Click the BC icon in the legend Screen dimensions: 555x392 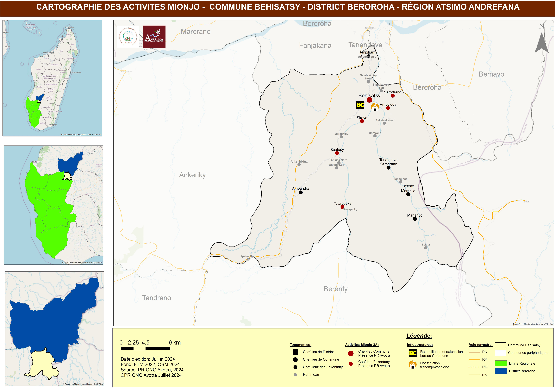pos(413,353)
